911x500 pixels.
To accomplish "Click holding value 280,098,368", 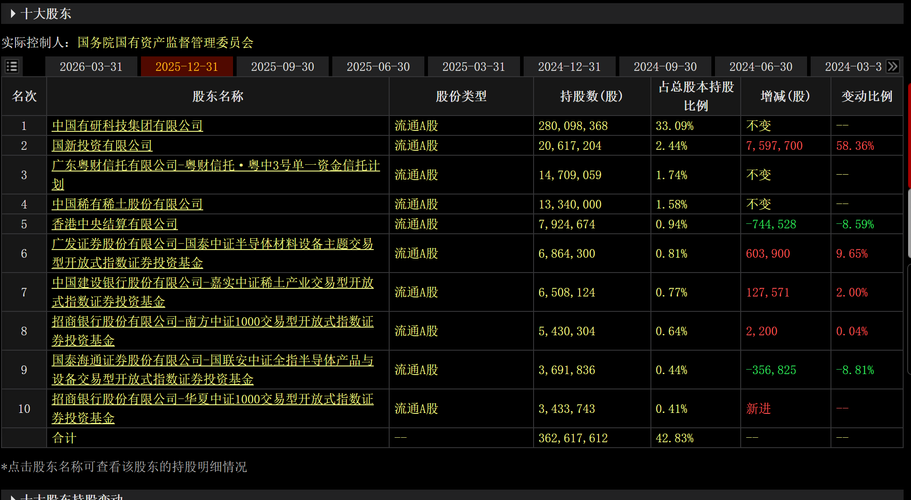I will click(x=573, y=126).
